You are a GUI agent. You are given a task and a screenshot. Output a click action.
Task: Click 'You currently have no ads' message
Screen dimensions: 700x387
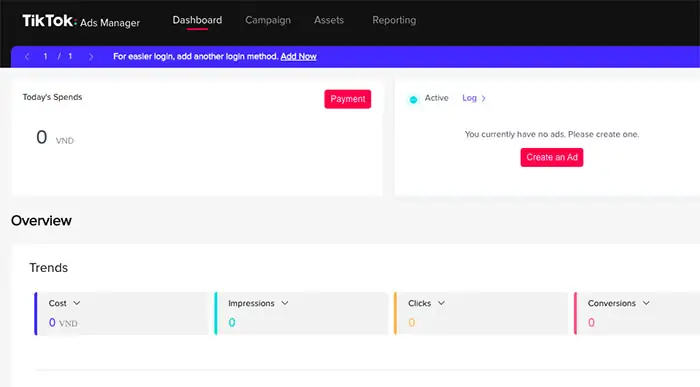[x=552, y=134]
